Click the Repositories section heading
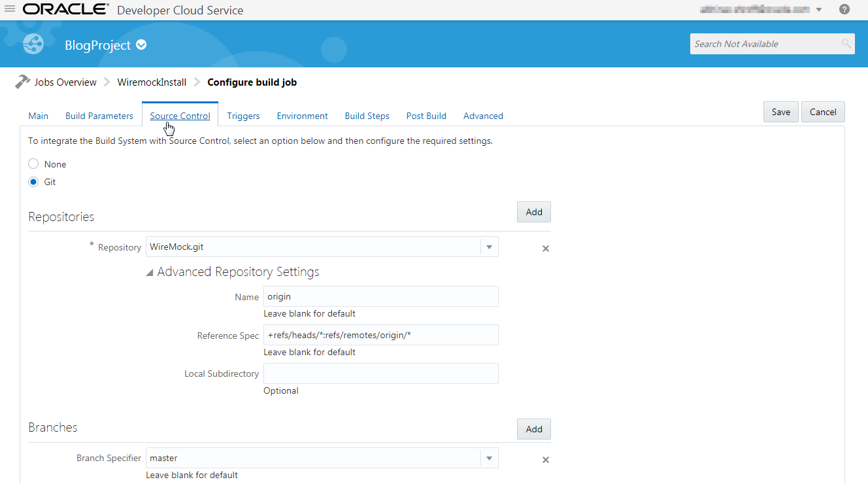868x484 pixels. click(61, 216)
